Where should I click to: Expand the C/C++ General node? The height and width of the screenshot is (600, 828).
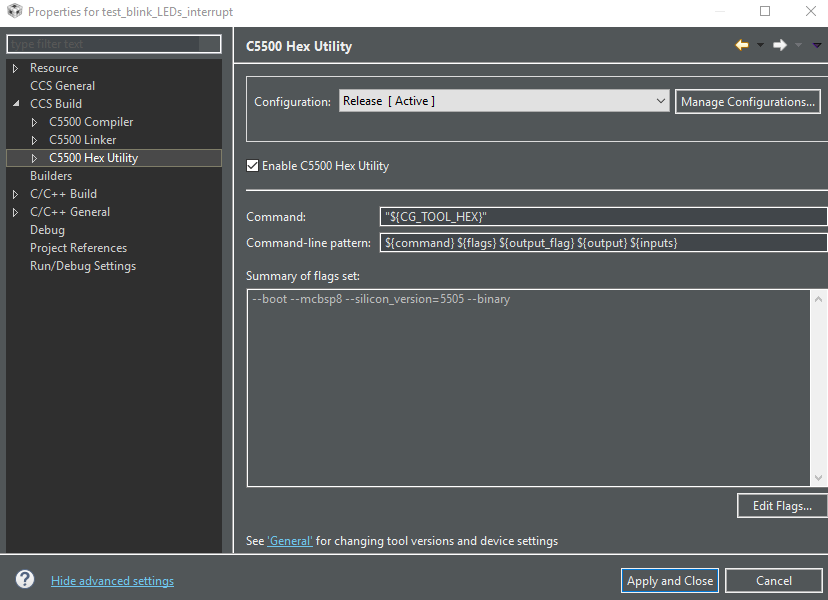[x=15, y=212]
